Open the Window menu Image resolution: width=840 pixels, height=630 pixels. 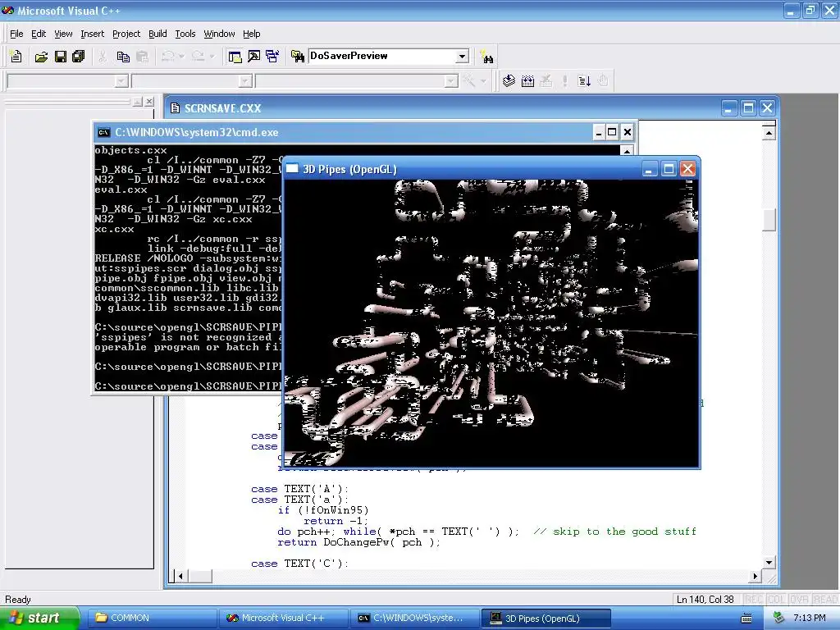tap(219, 34)
